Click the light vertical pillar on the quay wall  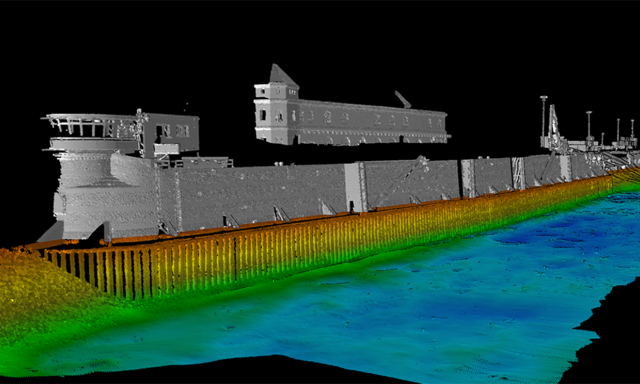(x=352, y=187)
